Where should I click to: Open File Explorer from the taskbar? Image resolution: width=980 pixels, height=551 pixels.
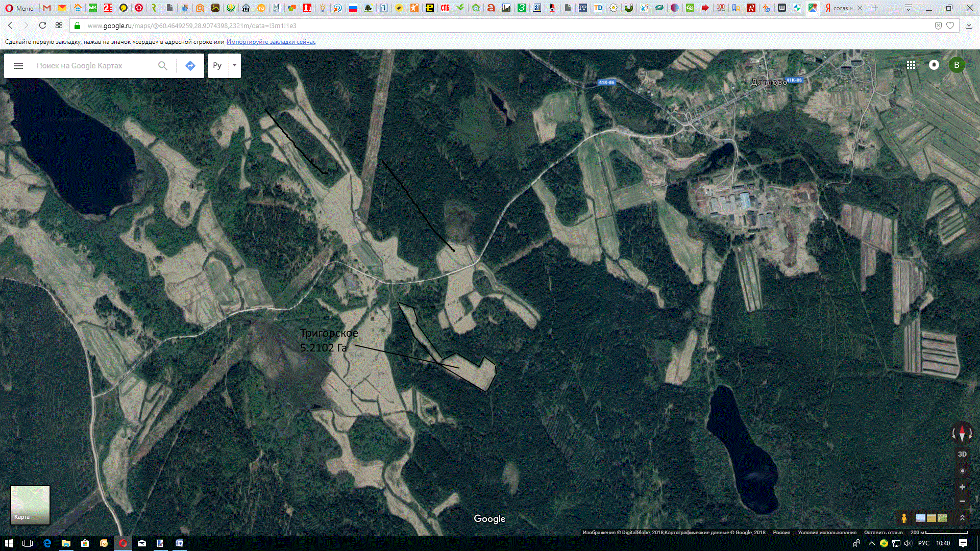point(66,543)
